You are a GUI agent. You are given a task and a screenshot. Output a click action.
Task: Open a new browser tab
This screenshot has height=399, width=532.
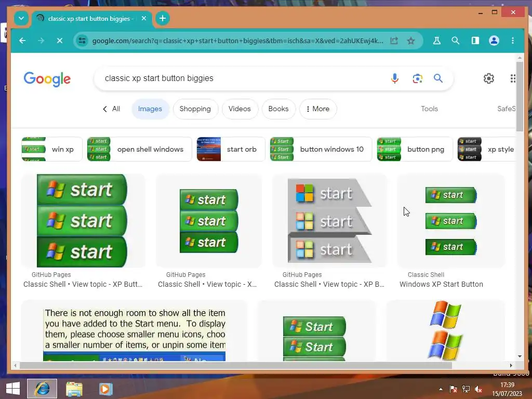pos(163,18)
